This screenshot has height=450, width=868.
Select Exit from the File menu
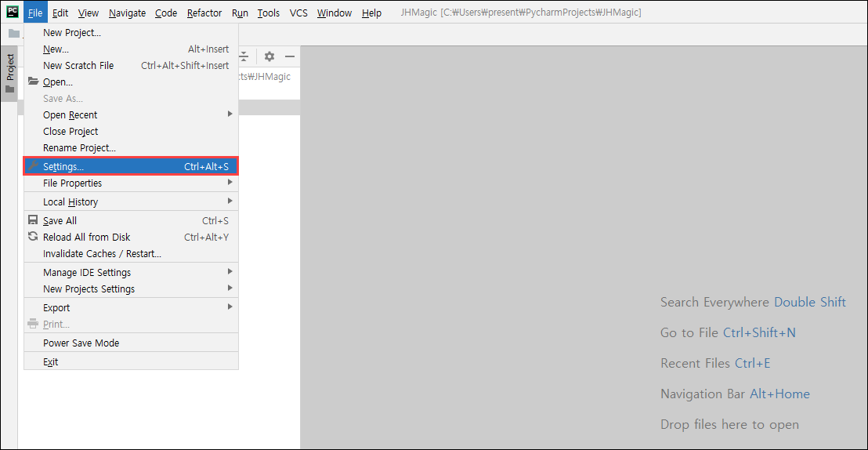(x=131, y=362)
